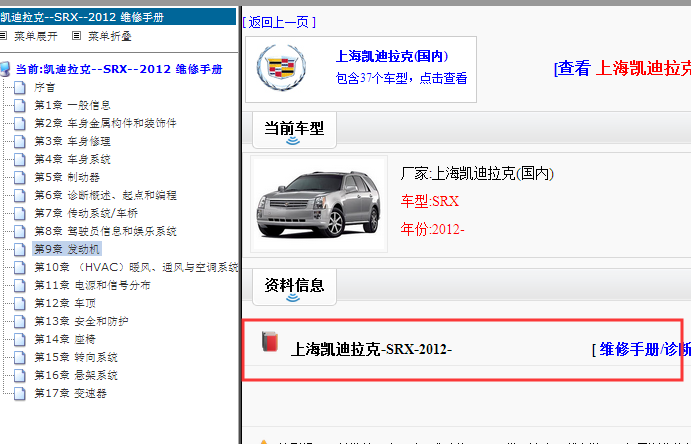Open 第3章 车身修理

tap(72, 142)
